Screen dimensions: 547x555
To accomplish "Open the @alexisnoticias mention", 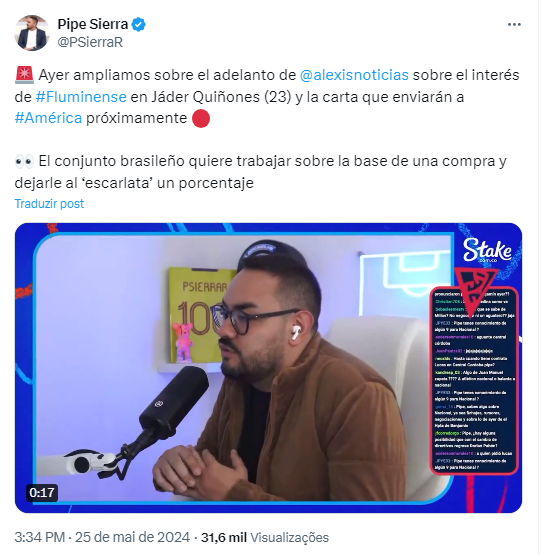I will tap(354, 75).
